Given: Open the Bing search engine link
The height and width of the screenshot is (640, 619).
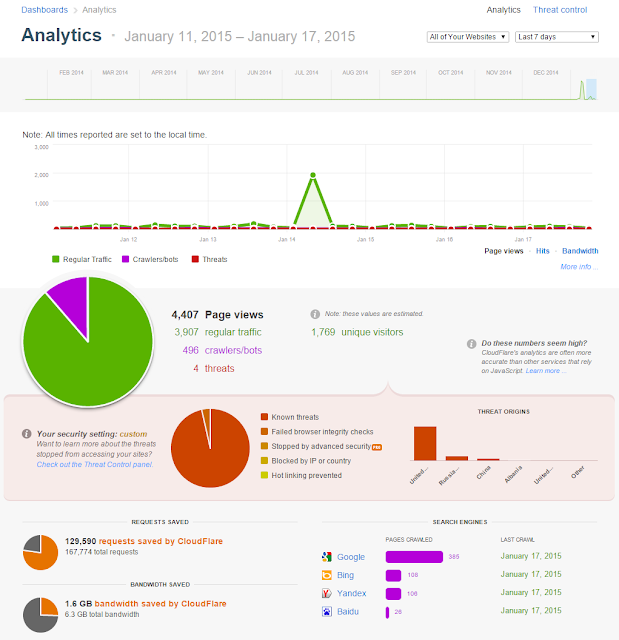Looking at the screenshot, I should pyautogui.click(x=345, y=575).
